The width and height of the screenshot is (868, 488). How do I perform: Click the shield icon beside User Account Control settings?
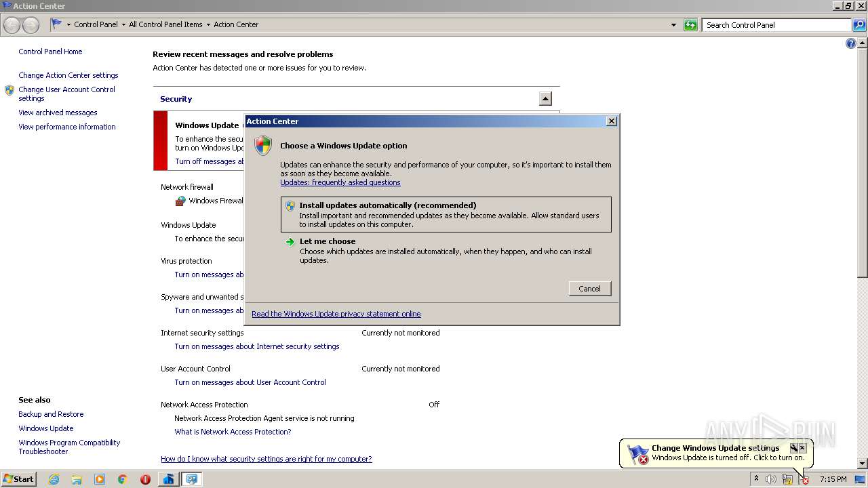9,90
